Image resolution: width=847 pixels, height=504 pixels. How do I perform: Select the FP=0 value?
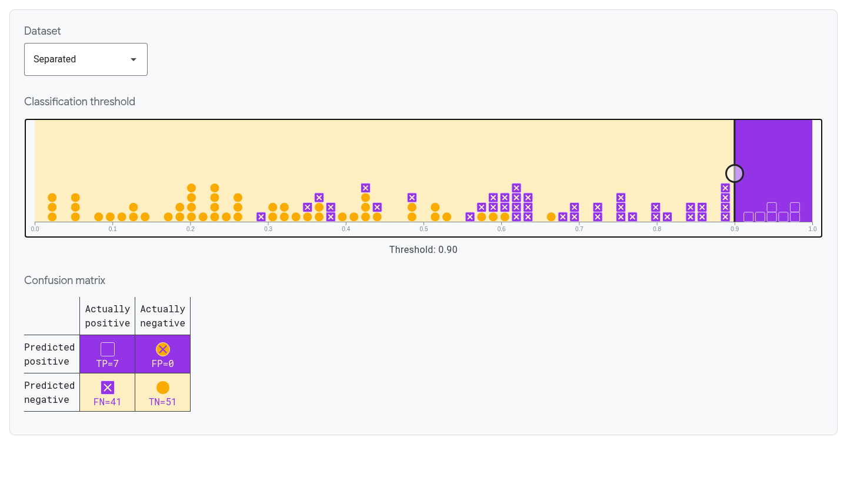click(163, 364)
